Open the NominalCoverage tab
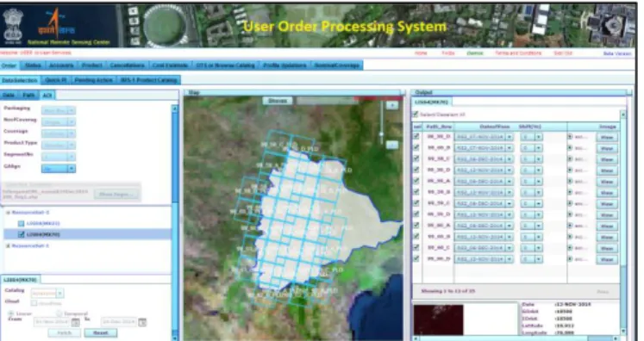This screenshot has width=644, height=341. tap(336, 65)
